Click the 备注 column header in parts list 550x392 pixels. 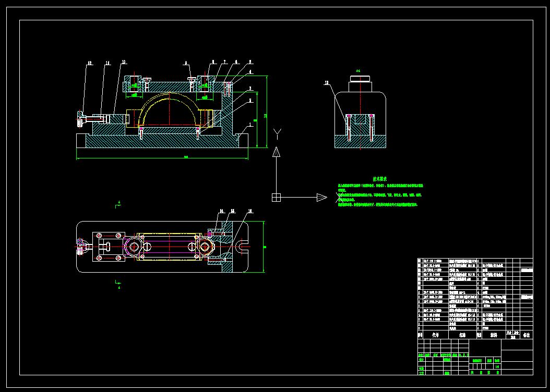[x=527, y=335]
